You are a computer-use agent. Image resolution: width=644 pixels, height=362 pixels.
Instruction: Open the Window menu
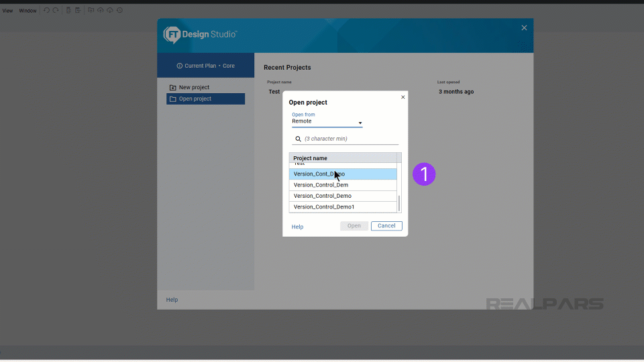pos(28,11)
